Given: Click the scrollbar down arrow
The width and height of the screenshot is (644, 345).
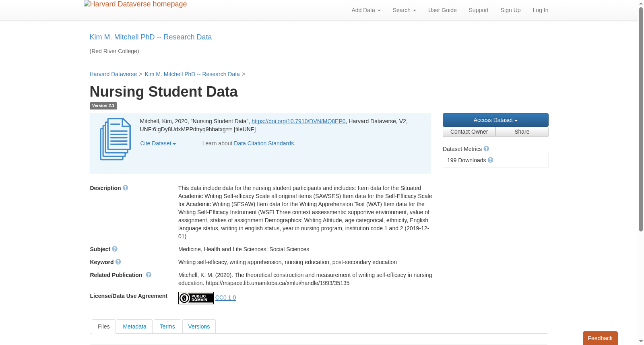Looking at the screenshot, I should [x=641, y=341].
